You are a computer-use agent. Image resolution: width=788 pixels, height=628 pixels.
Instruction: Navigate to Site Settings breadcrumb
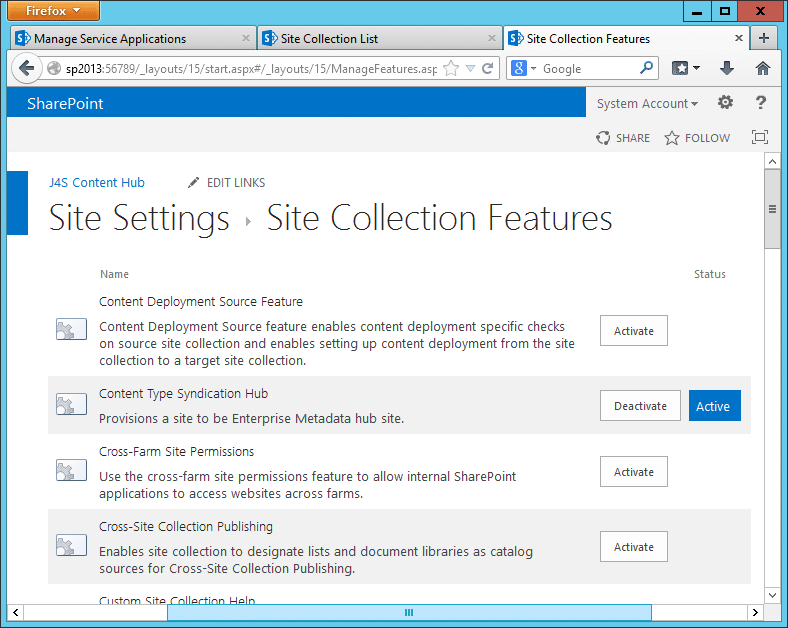coord(139,218)
